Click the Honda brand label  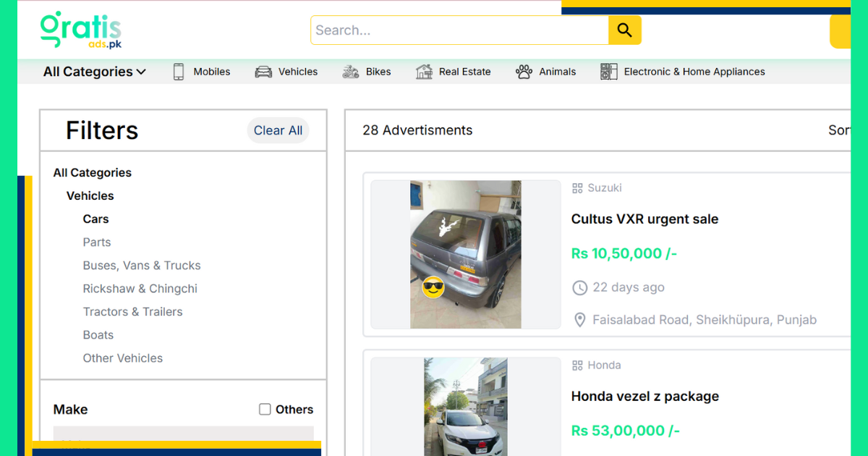click(604, 366)
